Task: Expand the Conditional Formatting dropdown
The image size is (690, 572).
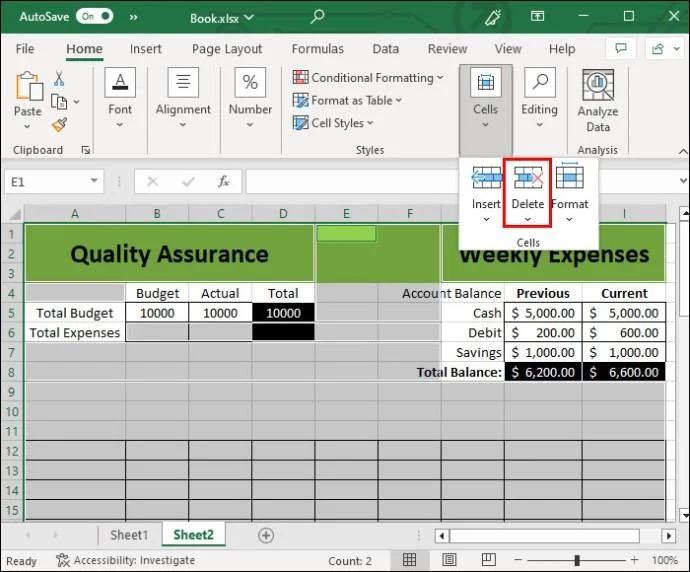Action: pyautogui.click(x=367, y=78)
